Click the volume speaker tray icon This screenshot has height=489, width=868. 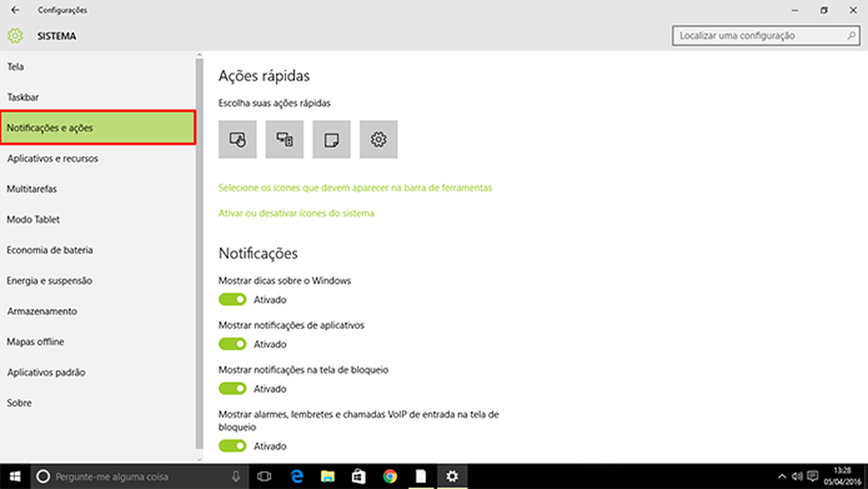[x=797, y=477]
